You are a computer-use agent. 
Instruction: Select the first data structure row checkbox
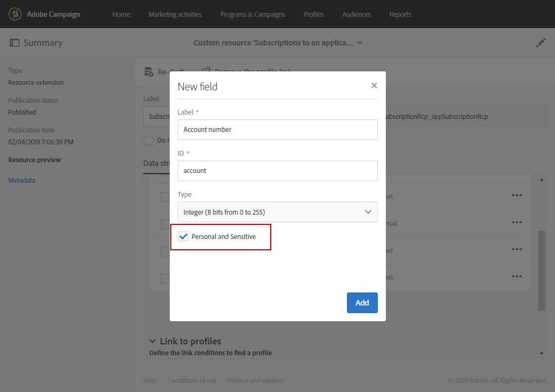164,197
